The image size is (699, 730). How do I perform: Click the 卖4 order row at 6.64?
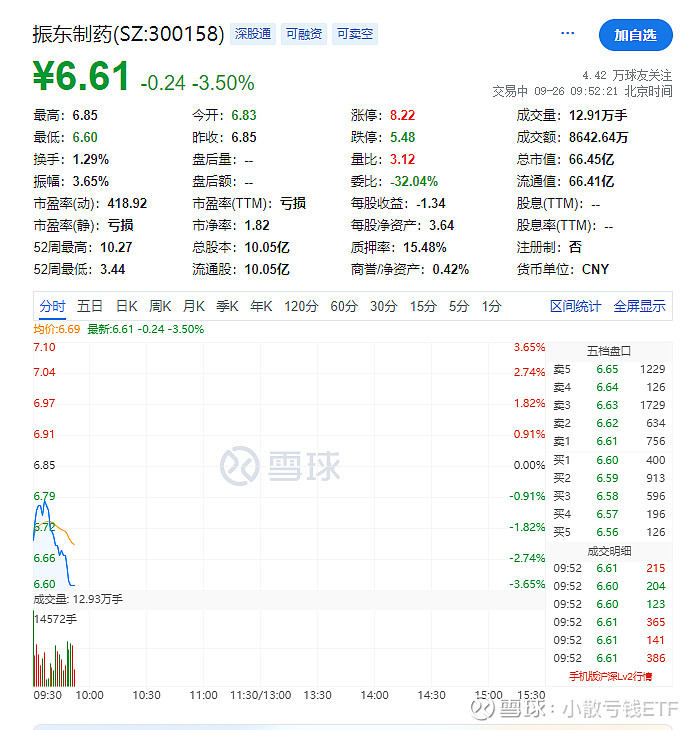609,387
